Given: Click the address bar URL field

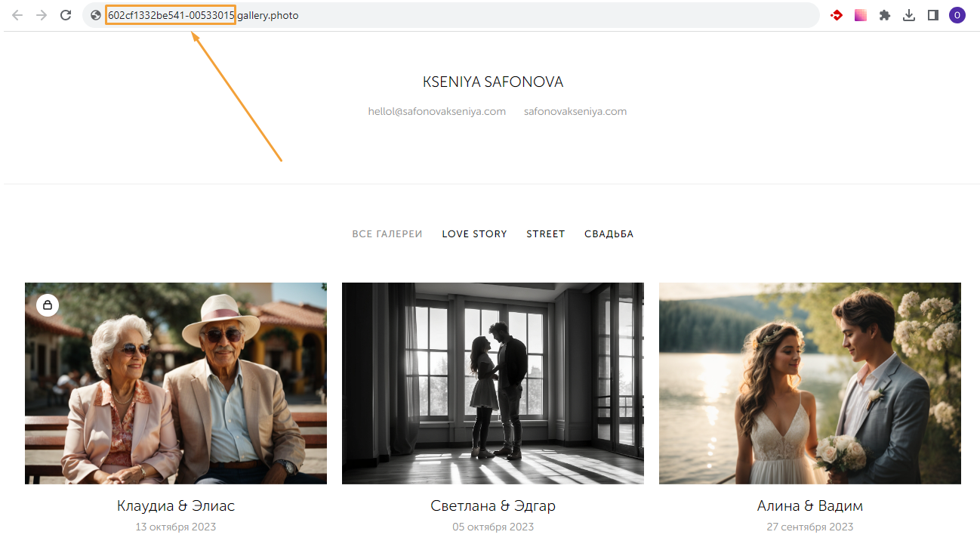Looking at the screenshot, I should (453, 15).
